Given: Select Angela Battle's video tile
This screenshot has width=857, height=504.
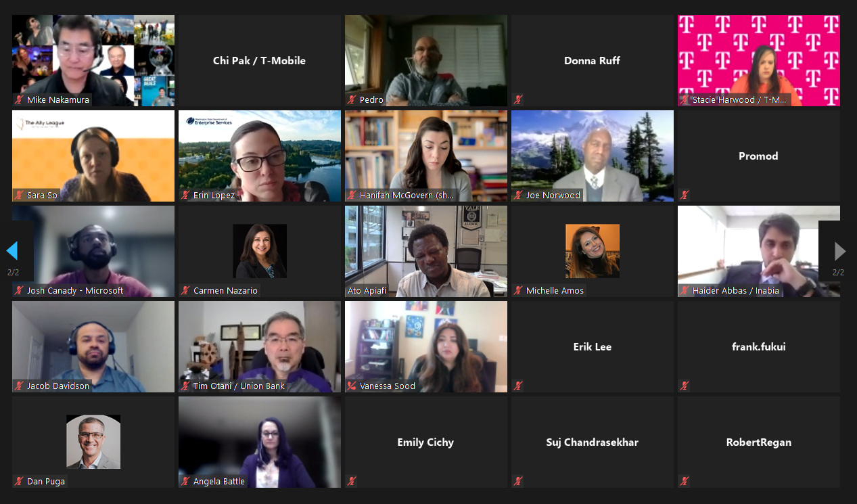Looking at the screenshot, I should (x=260, y=442).
